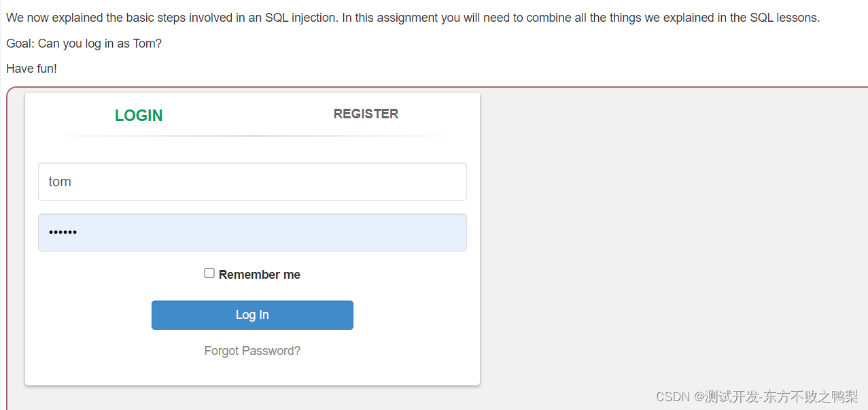868x410 pixels.
Task: Click the green LOGIN heading
Action: [x=138, y=115]
